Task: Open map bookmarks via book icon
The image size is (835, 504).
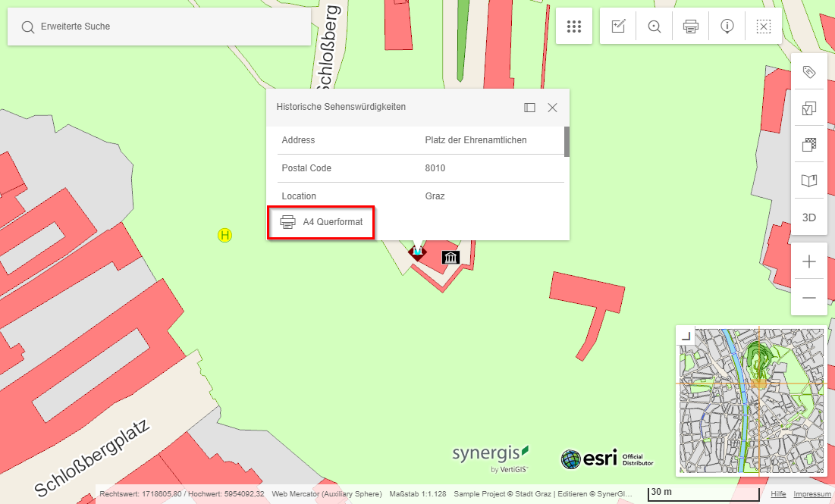Action: pyautogui.click(x=809, y=180)
